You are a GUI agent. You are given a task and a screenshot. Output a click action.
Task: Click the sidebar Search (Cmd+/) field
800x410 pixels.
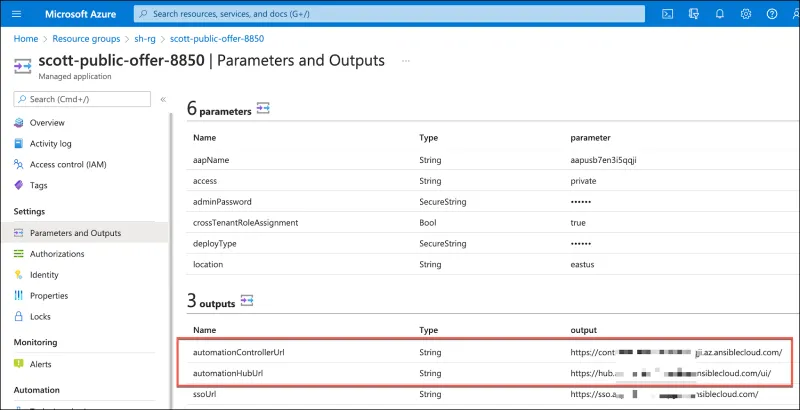[x=85, y=99]
